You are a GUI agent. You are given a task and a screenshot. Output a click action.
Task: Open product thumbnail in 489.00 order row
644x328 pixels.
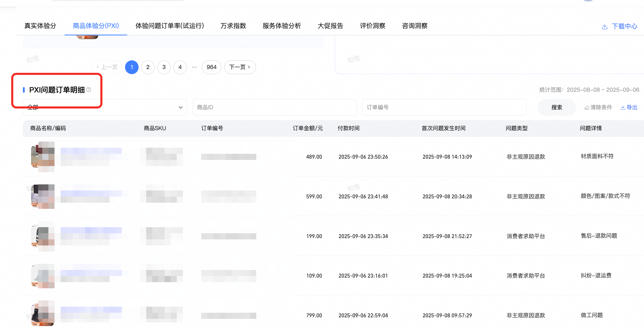pos(43,157)
